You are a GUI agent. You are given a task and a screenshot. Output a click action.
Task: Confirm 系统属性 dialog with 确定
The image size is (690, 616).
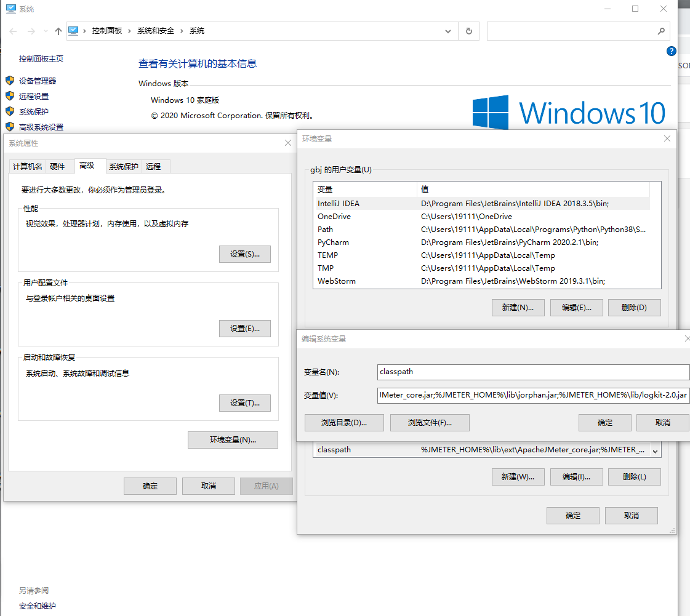(x=150, y=486)
